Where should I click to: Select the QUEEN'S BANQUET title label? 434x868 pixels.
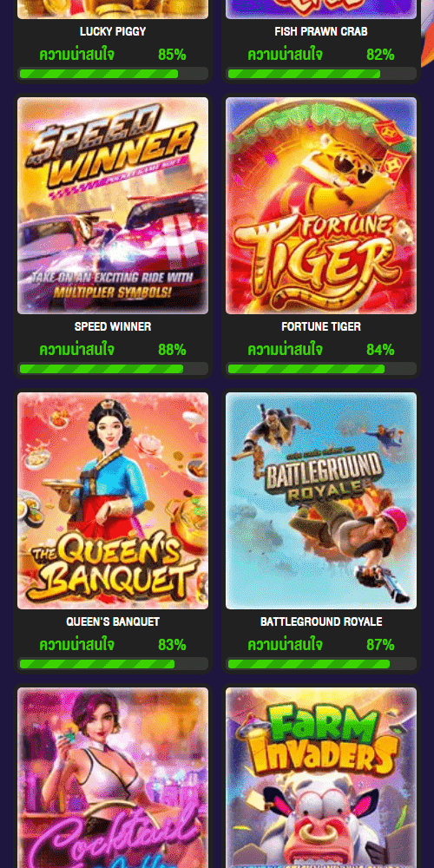pyautogui.click(x=113, y=621)
